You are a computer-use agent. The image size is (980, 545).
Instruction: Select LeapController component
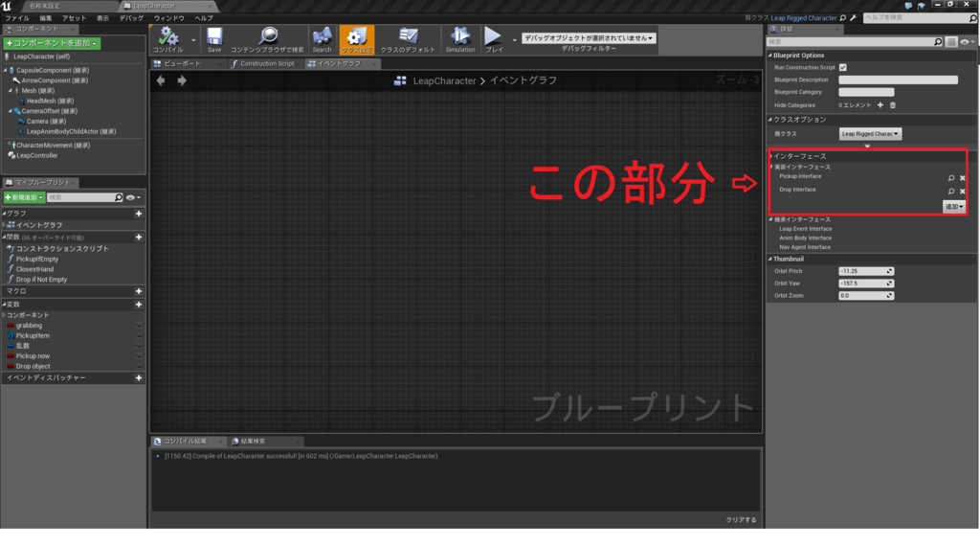[x=37, y=156]
